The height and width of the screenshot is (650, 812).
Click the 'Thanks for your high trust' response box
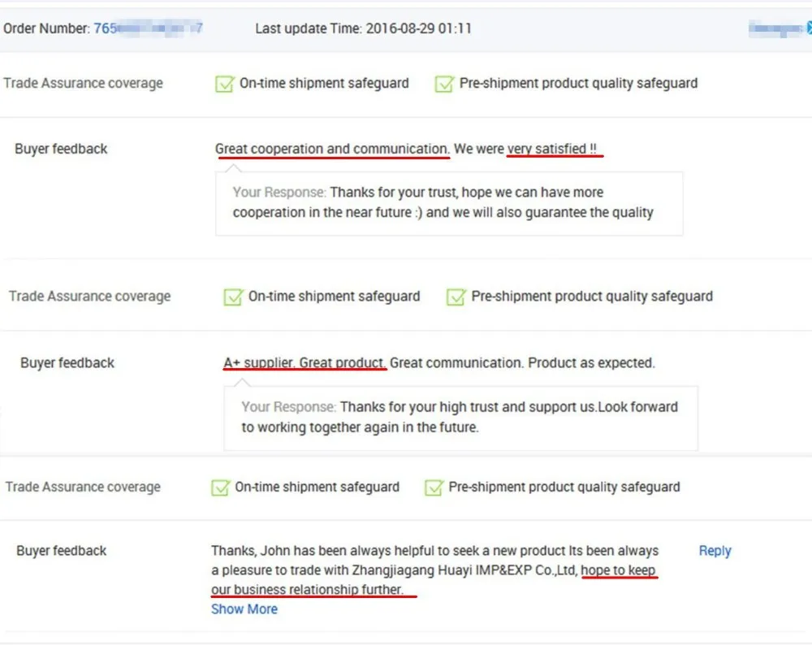click(x=460, y=417)
